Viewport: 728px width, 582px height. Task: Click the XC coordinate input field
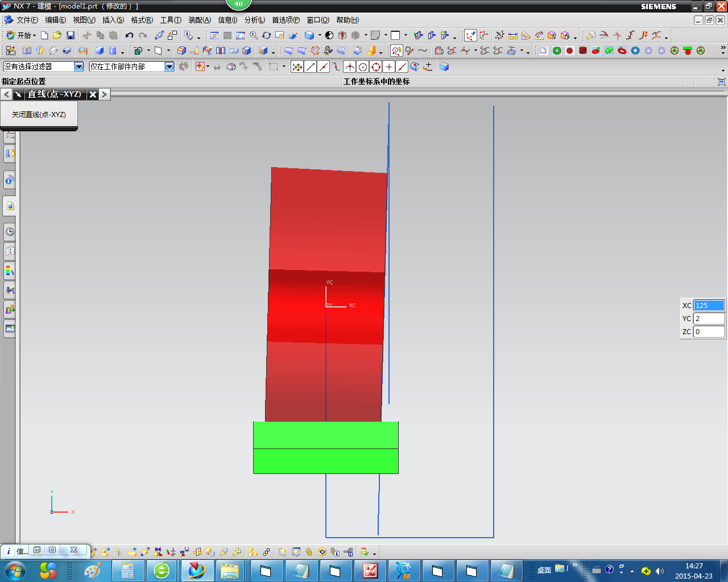coord(709,305)
